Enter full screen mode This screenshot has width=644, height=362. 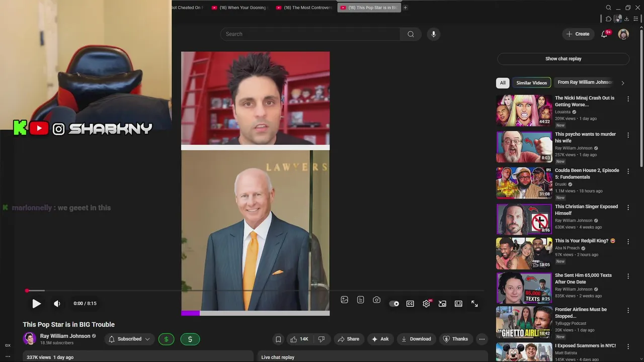tap(474, 304)
